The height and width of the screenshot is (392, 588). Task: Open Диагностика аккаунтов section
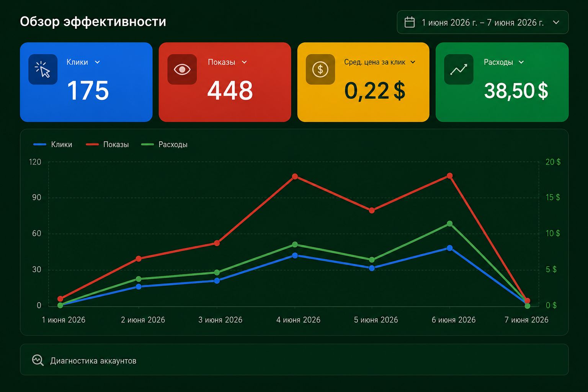pos(294,359)
